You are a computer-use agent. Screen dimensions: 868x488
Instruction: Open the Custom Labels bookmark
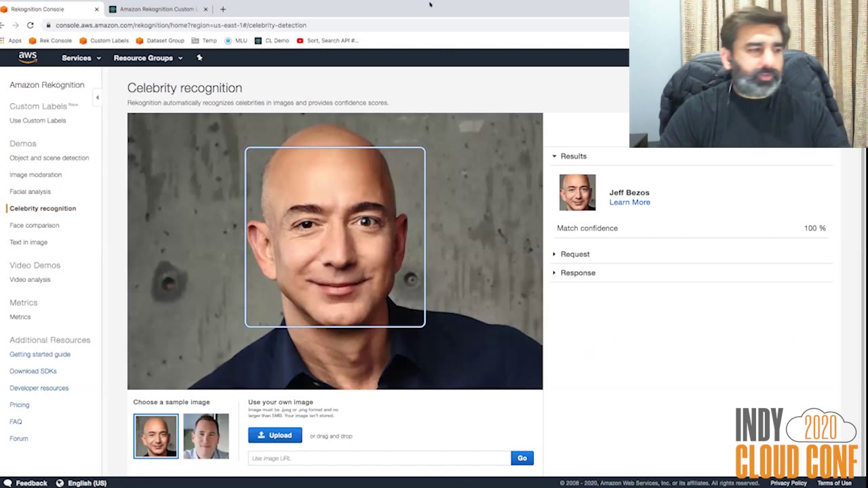coord(104,41)
